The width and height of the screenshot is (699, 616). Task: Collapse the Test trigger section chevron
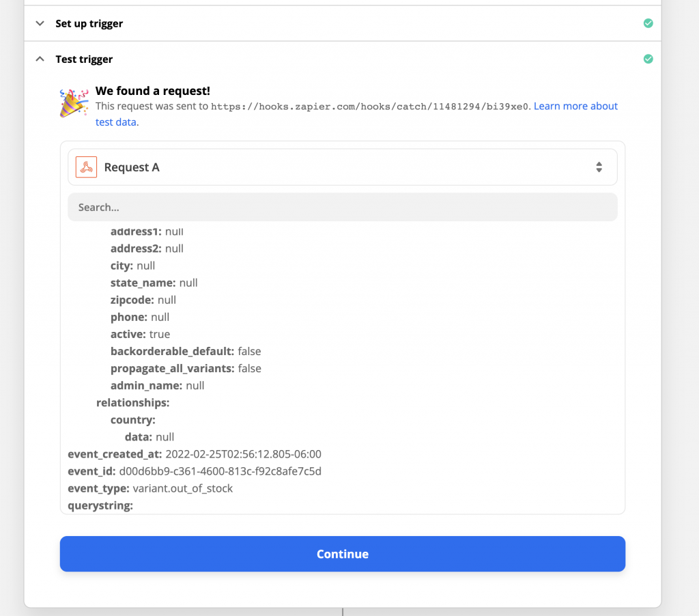point(40,59)
